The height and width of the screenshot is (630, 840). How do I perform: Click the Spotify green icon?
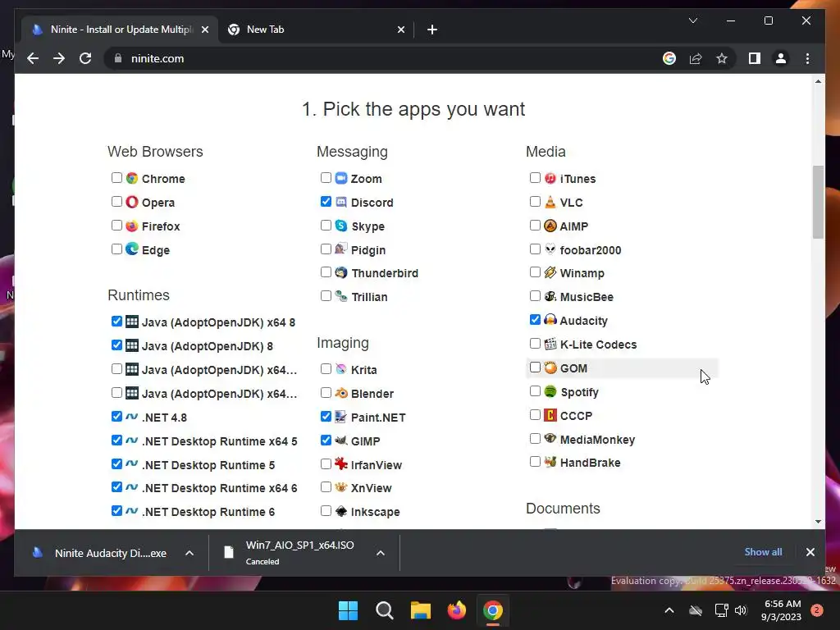pyautogui.click(x=550, y=391)
